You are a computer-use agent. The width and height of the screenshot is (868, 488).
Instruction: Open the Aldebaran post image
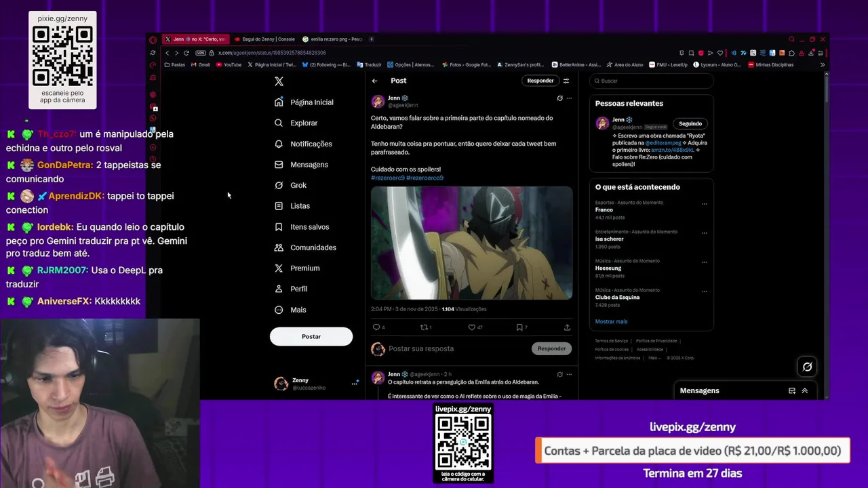coord(471,243)
